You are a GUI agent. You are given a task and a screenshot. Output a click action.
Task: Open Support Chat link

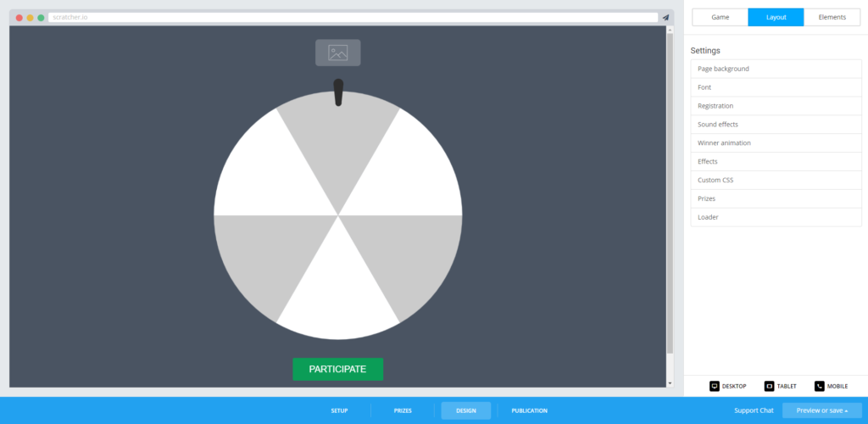click(754, 410)
